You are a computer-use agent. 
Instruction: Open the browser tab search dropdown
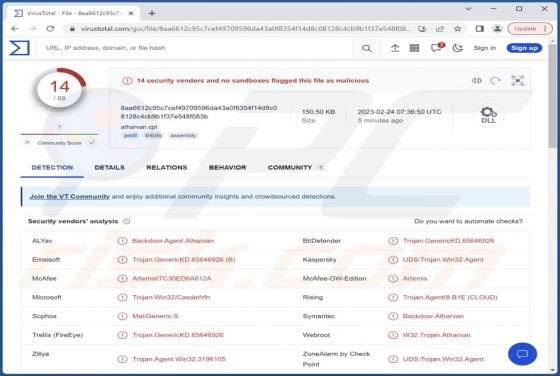[x=469, y=9]
